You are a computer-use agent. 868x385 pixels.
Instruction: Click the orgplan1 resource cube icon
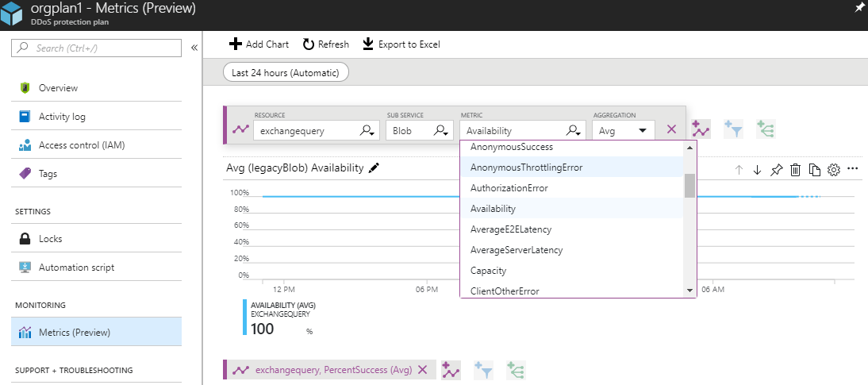(x=12, y=12)
